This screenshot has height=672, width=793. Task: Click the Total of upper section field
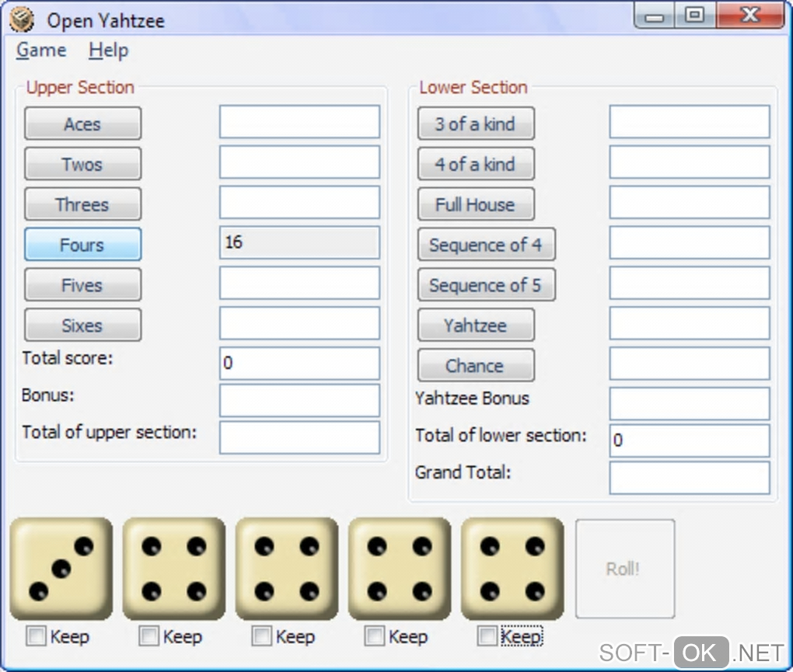[x=299, y=437]
